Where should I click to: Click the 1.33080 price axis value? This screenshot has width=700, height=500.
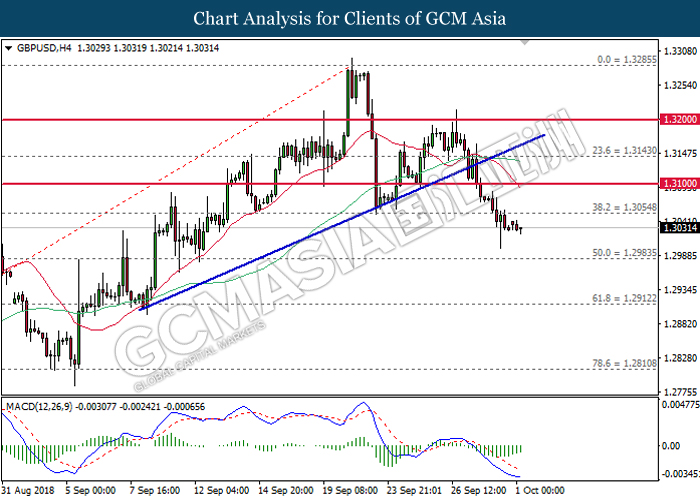pyautogui.click(x=680, y=51)
